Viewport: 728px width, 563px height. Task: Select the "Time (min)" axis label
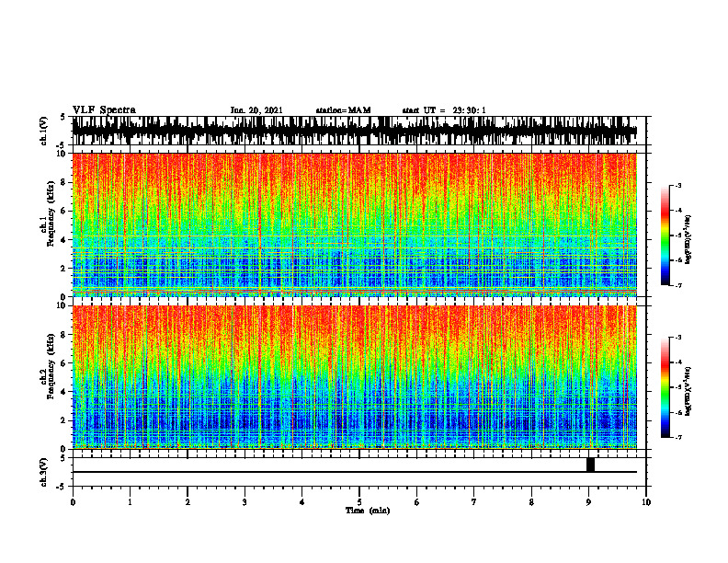368,511
